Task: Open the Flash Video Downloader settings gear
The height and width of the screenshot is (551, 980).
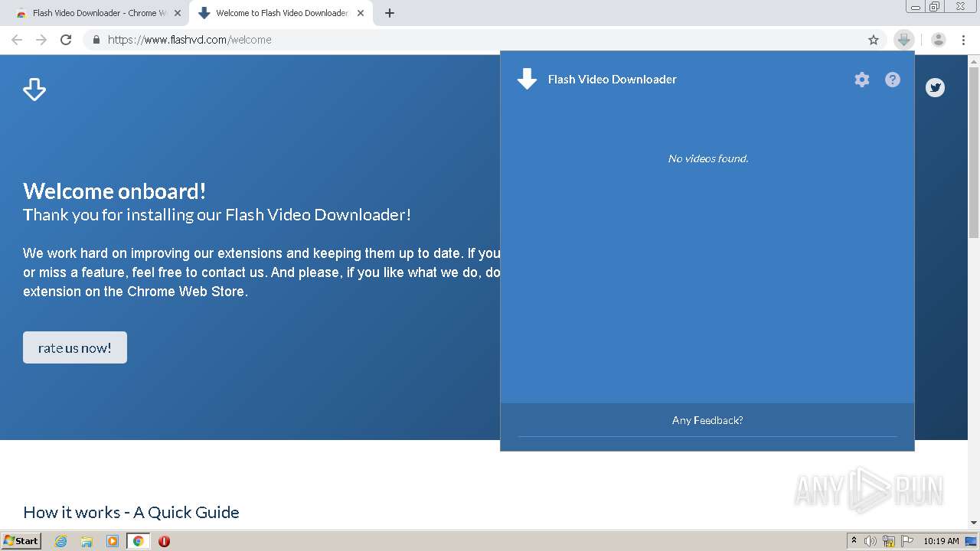Action: tap(862, 80)
